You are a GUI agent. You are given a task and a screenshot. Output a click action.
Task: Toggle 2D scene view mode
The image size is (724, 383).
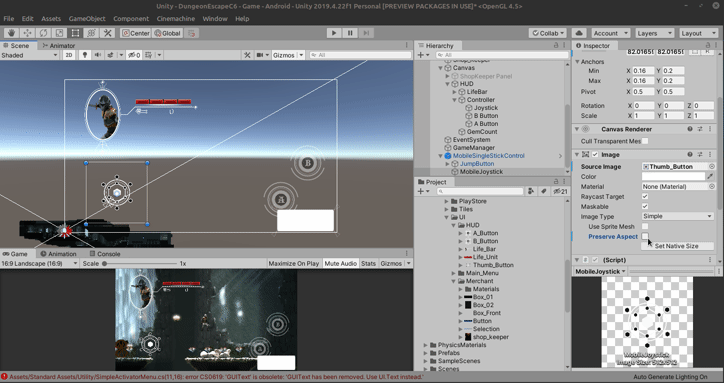tap(69, 55)
